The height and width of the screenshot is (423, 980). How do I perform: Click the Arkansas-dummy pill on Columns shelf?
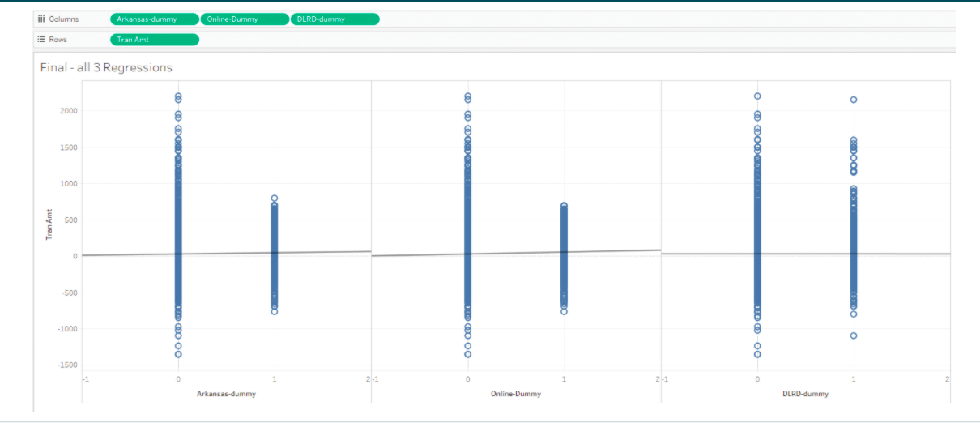coord(155,19)
